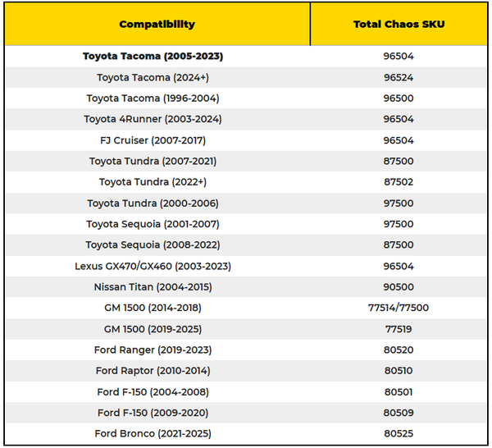The height and width of the screenshot is (448, 492).
Task: Select Toyota Tacoma (1996-2004) entry
Action: pyautogui.click(x=153, y=98)
